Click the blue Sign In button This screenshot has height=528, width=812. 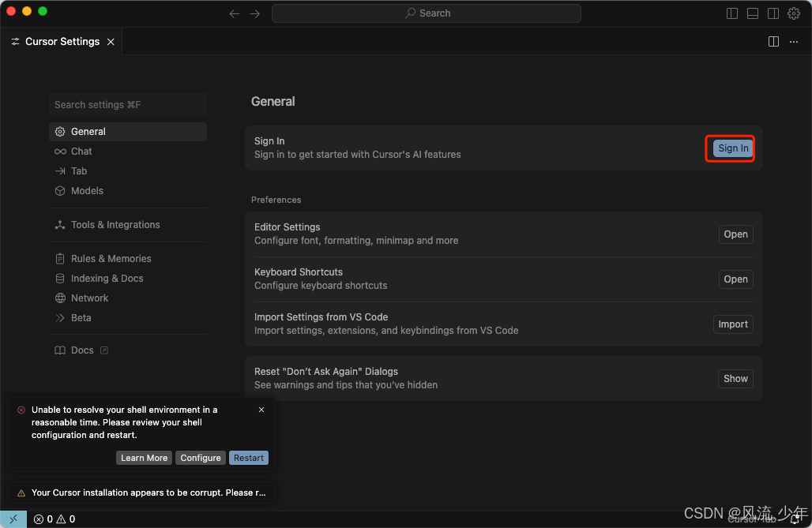[x=733, y=148]
